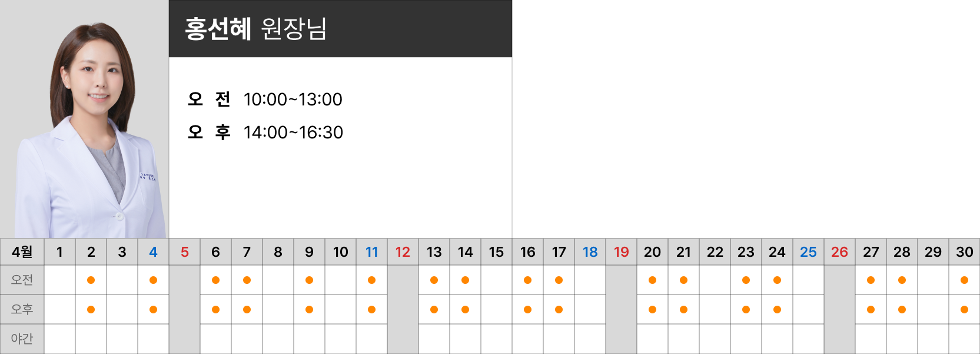Click the morning dot for April 16
Screen dimensions: 980x354
(527, 280)
